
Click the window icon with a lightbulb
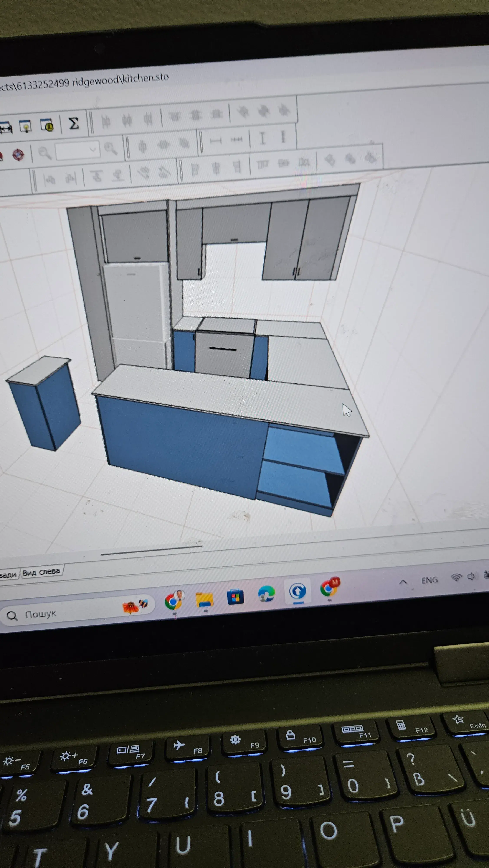click(x=26, y=126)
